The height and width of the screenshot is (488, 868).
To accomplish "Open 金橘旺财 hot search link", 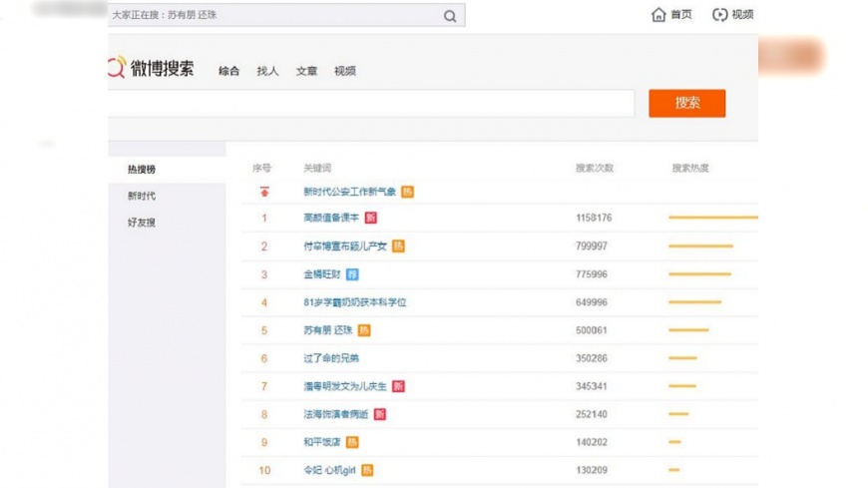I will point(322,274).
